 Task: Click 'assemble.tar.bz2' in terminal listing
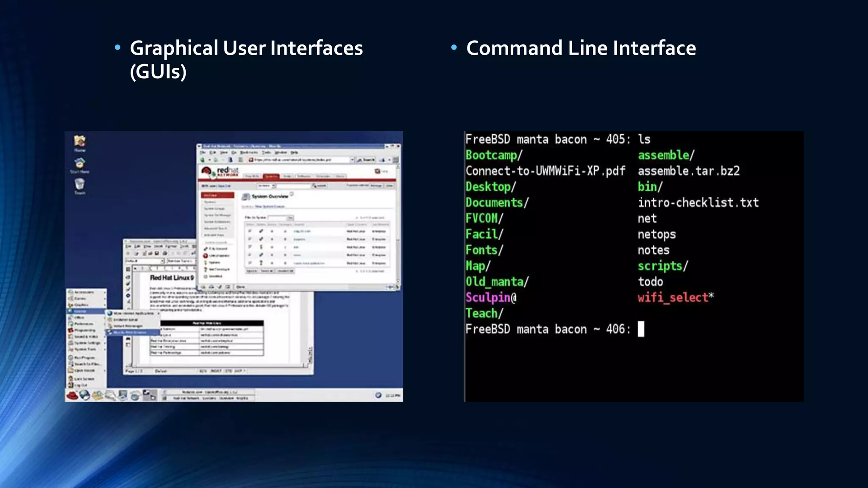(689, 171)
